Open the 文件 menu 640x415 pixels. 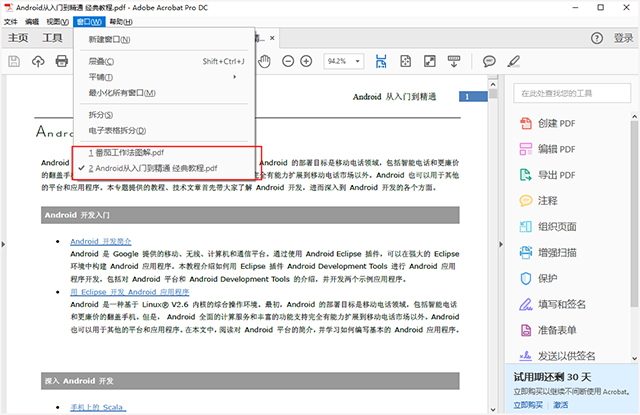pos(11,22)
